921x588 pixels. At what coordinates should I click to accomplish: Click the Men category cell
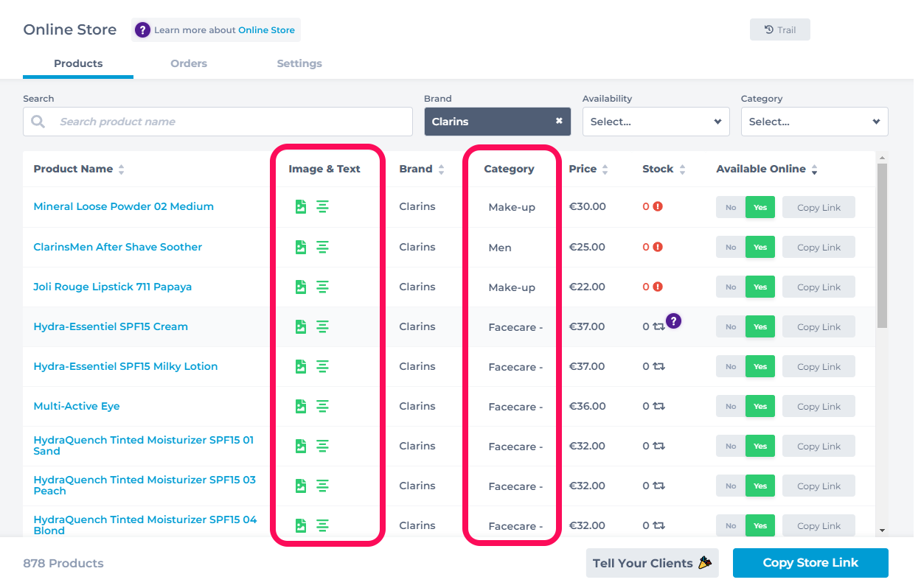[x=500, y=248]
